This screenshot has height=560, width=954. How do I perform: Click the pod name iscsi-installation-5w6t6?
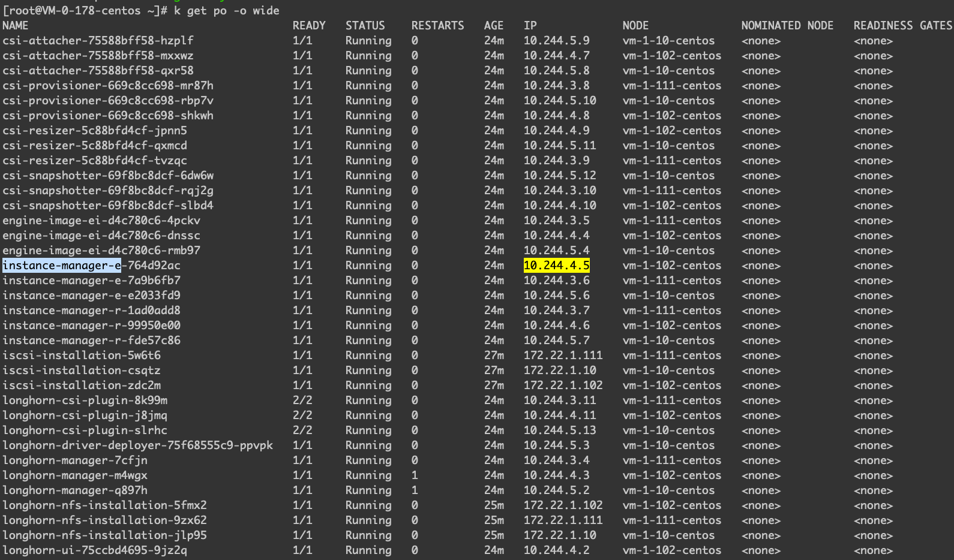pos(82,356)
